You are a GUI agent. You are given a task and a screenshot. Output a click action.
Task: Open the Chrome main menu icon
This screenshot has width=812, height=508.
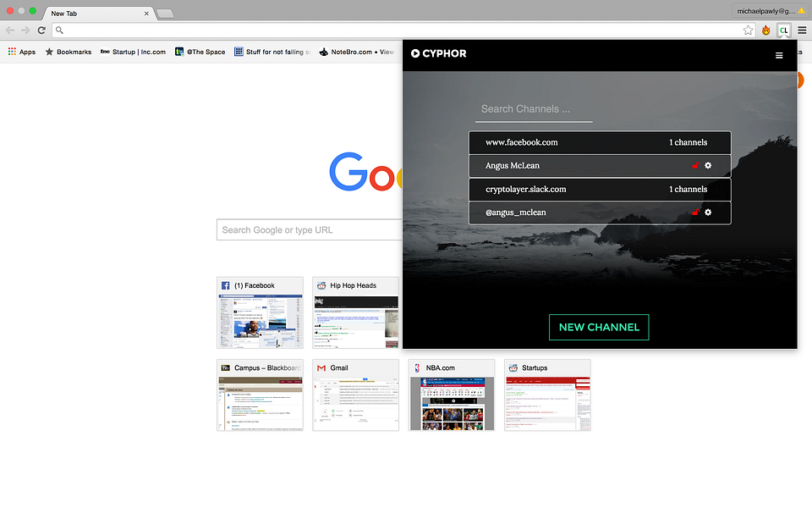pyautogui.click(x=802, y=30)
